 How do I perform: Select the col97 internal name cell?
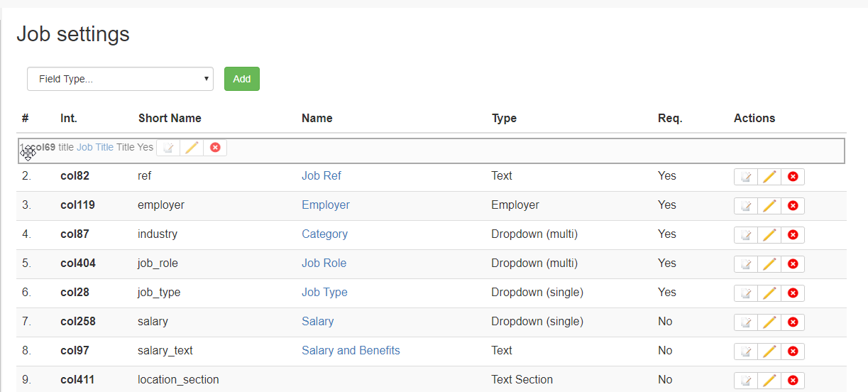tap(75, 350)
